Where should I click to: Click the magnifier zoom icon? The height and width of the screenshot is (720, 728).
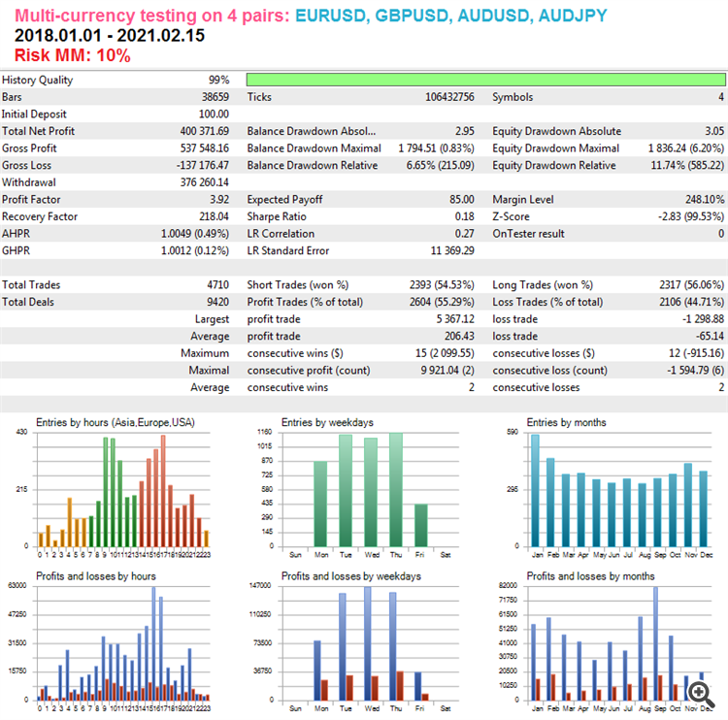point(701,694)
